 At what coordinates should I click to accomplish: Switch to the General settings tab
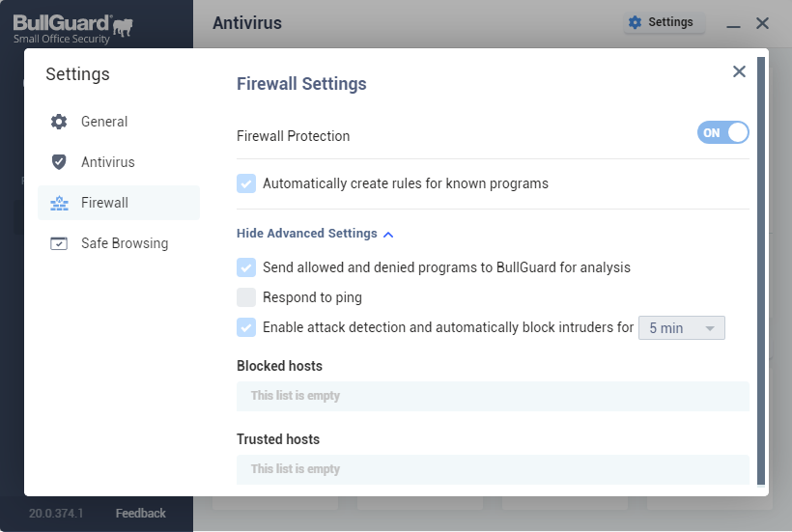point(104,122)
